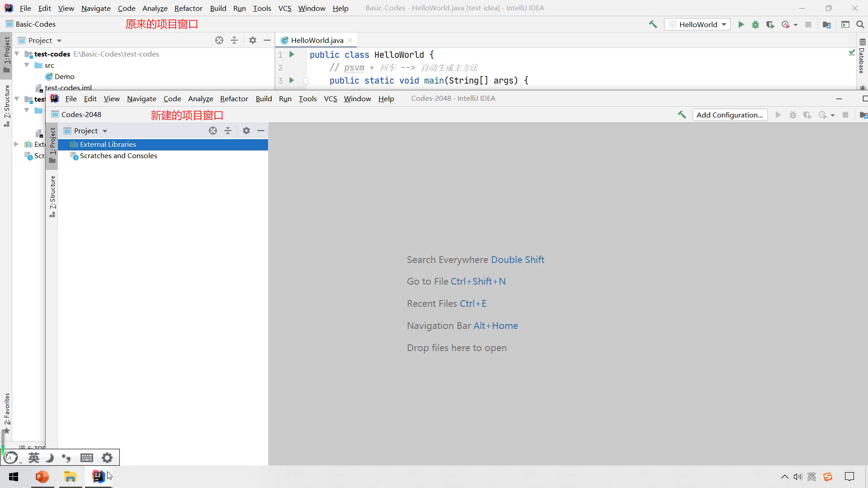Hide the Codes-2048 Project panel with minus icon

tap(261, 131)
